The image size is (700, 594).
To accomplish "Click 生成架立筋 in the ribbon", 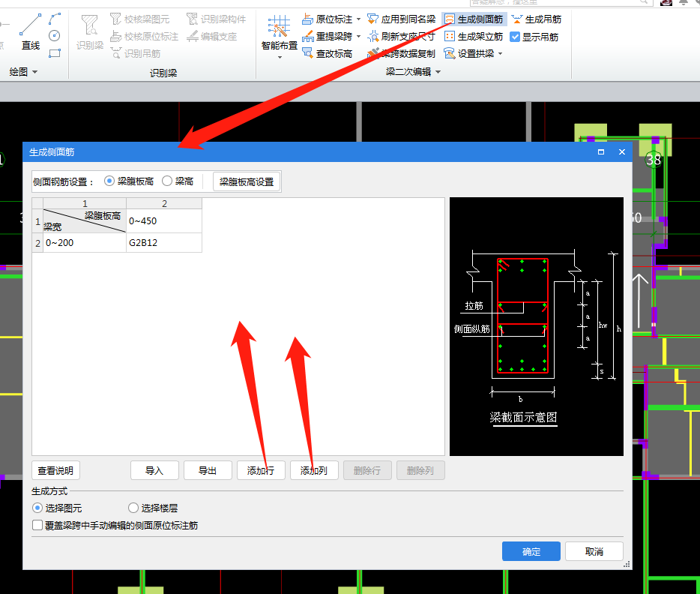I will (x=474, y=36).
